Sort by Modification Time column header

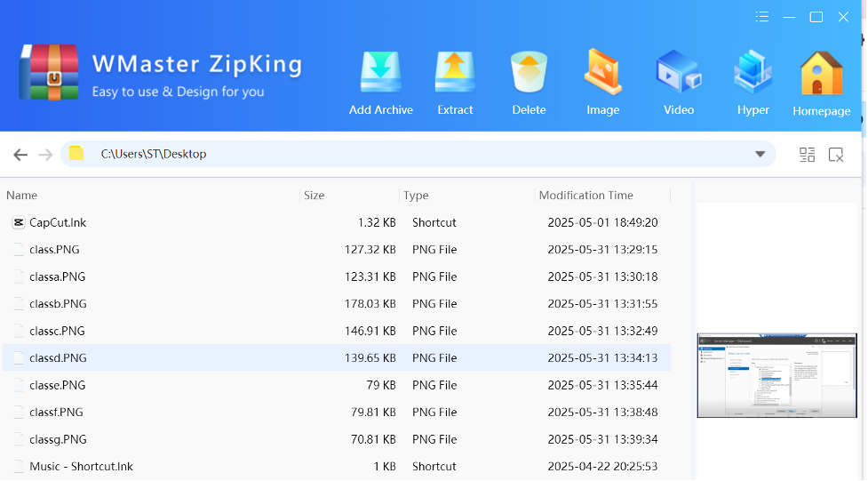coord(585,196)
